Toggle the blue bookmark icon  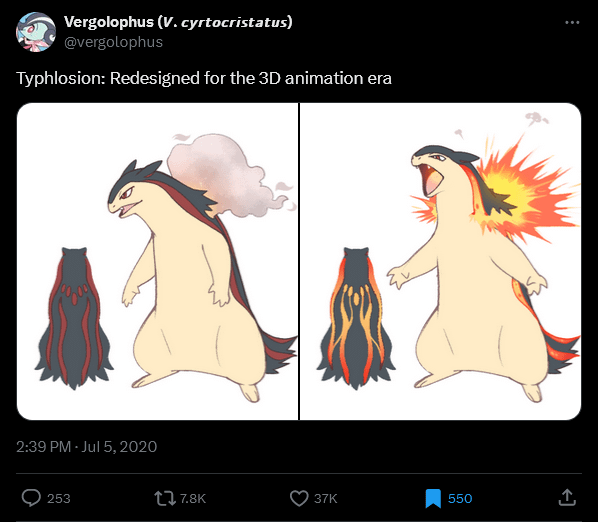pyautogui.click(x=433, y=498)
